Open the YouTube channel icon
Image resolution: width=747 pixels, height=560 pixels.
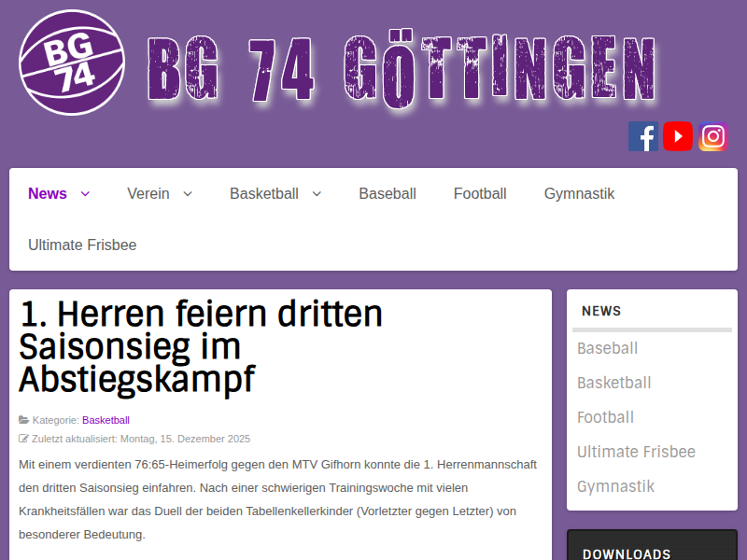(x=678, y=136)
